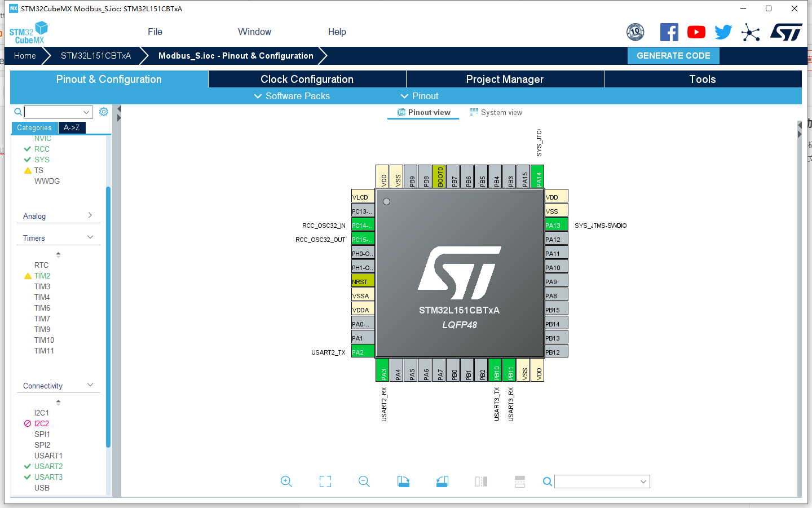Select the Pinout view tab

(424, 112)
